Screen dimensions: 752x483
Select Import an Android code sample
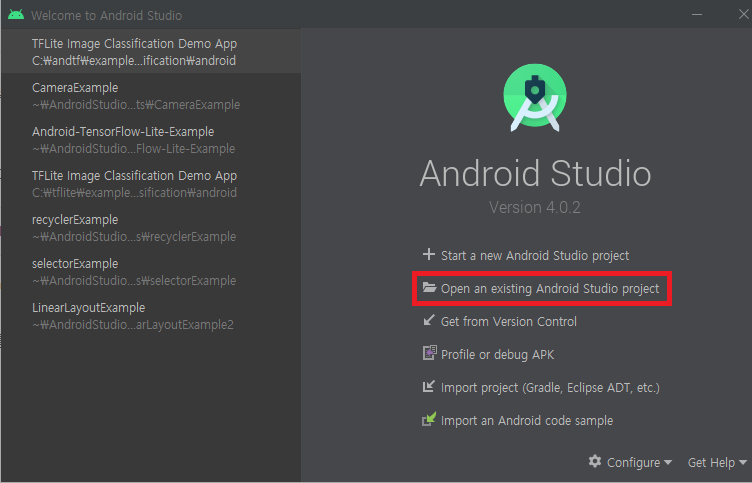[x=527, y=421]
